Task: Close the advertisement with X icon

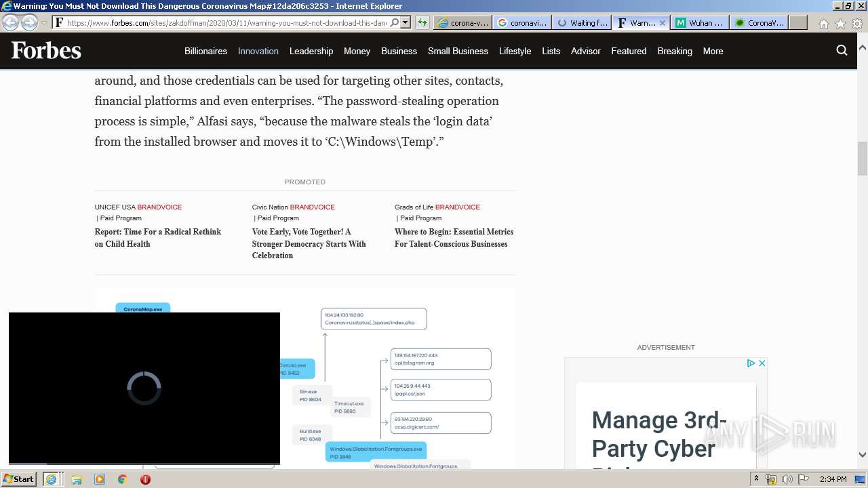Action: click(x=762, y=363)
